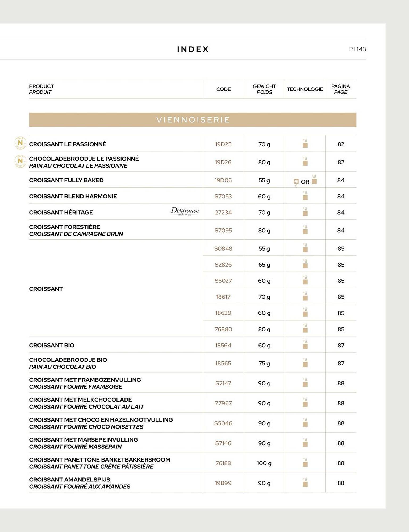The image size is (409, 532).
Task: Click the CROISSANT MET MARSEPEINVULLING product name
Action: [x=84, y=440]
